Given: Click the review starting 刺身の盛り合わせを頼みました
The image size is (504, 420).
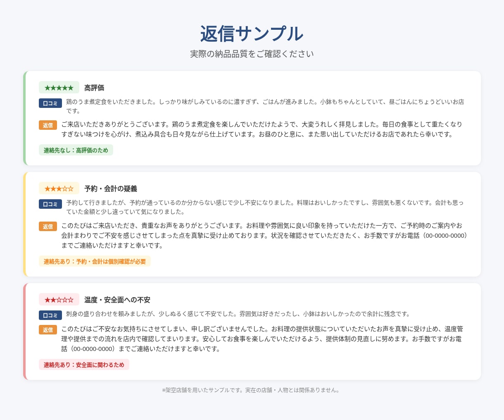Looking at the screenshot, I should point(238,314).
